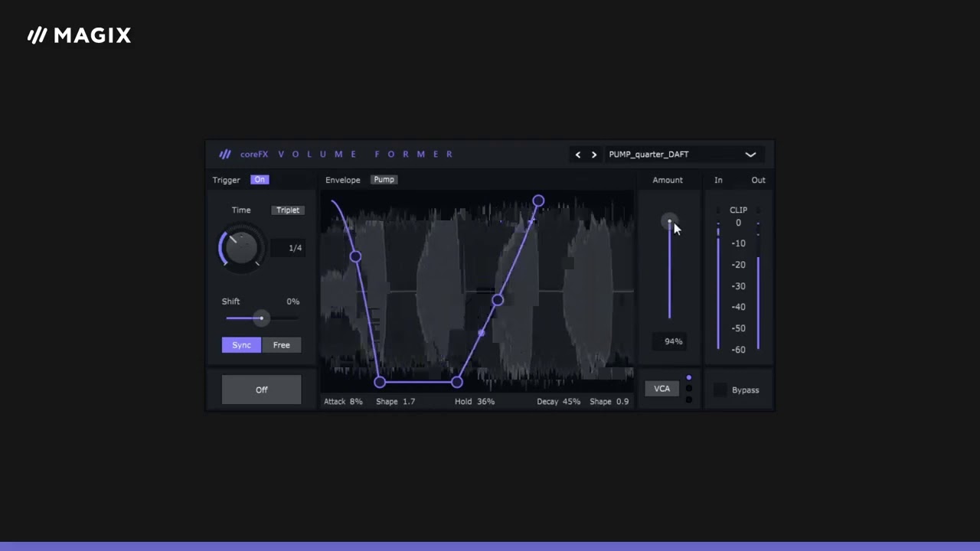Click the CLIP indicator label
980x551 pixels.
[738, 210]
